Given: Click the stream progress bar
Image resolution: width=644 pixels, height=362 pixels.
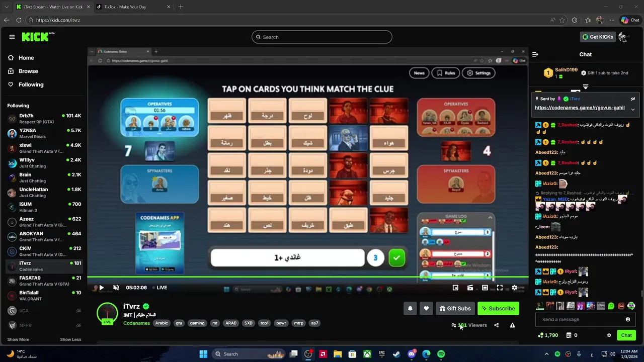Looking at the screenshot, I should click(x=308, y=277).
